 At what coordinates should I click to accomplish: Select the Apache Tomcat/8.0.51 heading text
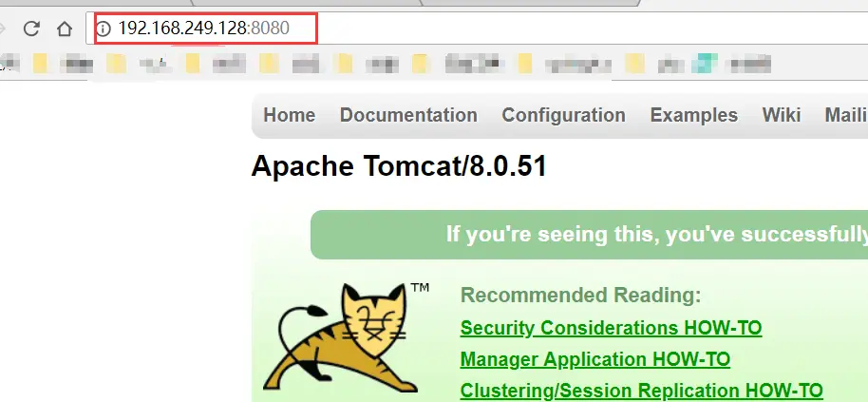[x=399, y=166]
